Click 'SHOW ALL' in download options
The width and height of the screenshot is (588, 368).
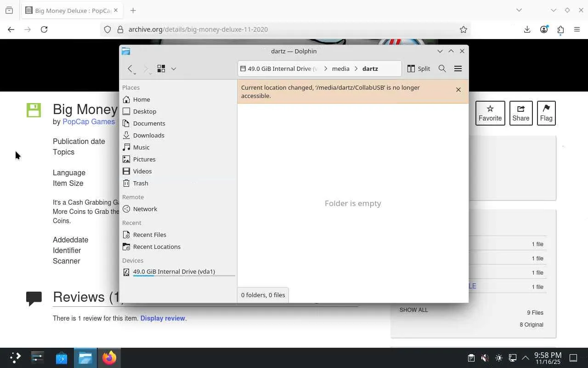(414, 310)
